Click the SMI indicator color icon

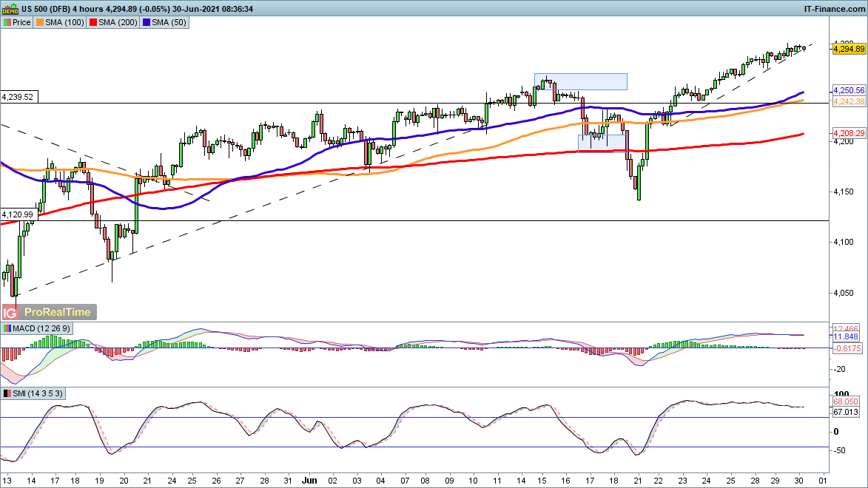[x=7, y=393]
